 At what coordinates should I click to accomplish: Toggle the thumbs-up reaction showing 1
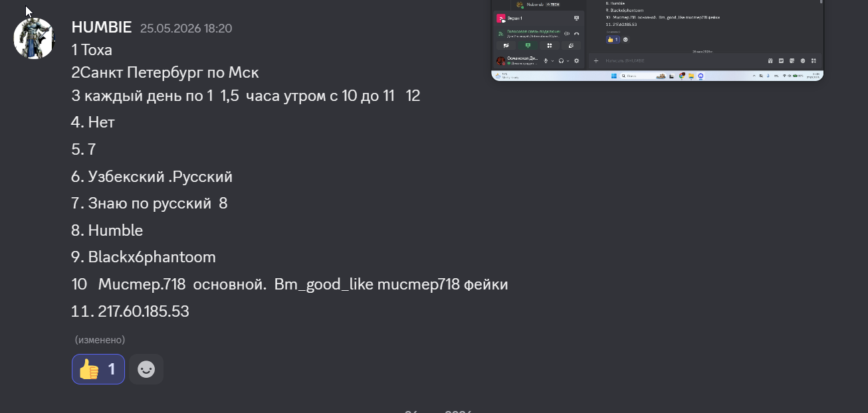pyautogui.click(x=98, y=369)
